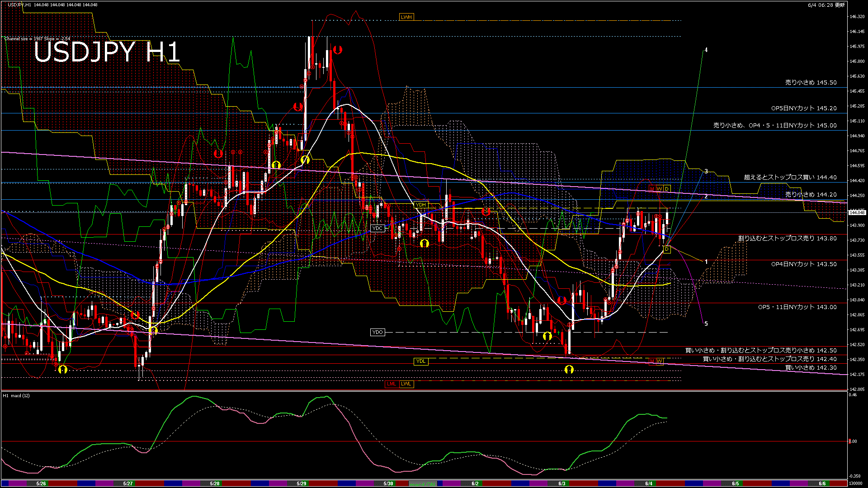868x488 pixels.
Task: Click the 5/27 date marker on timeline
Action: click(x=128, y=483)
